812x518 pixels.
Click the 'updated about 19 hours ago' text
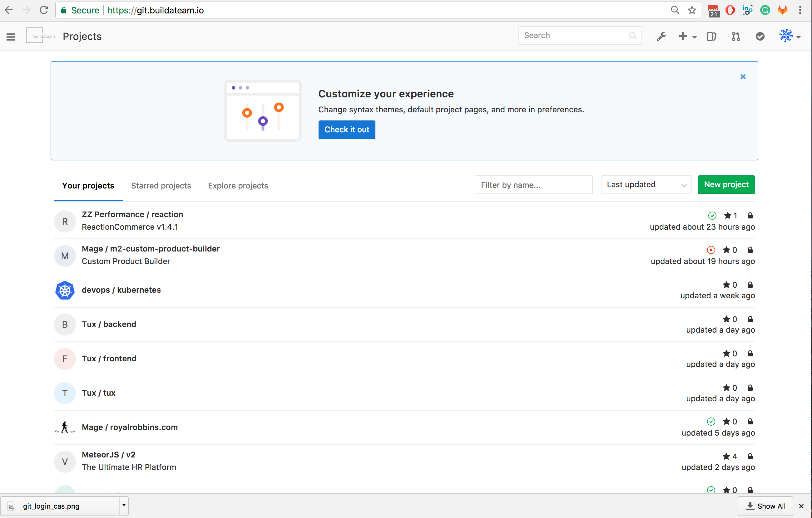coord(703,261)
